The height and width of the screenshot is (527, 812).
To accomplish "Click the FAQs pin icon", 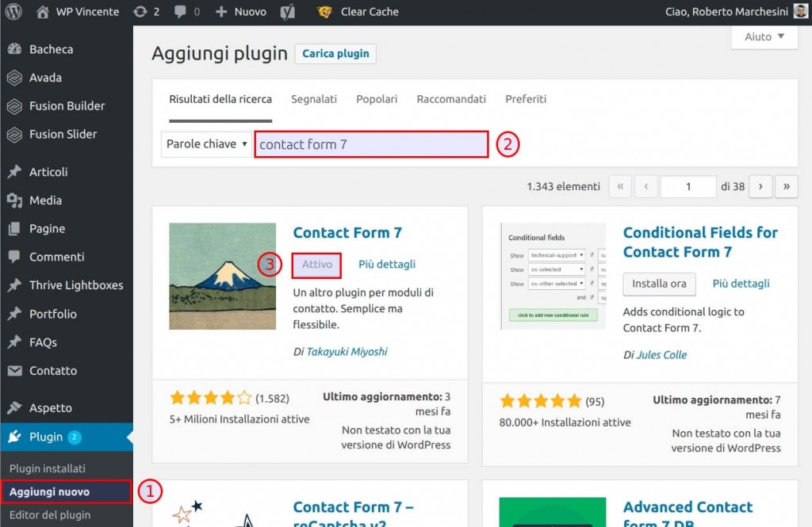I will 14,342.
